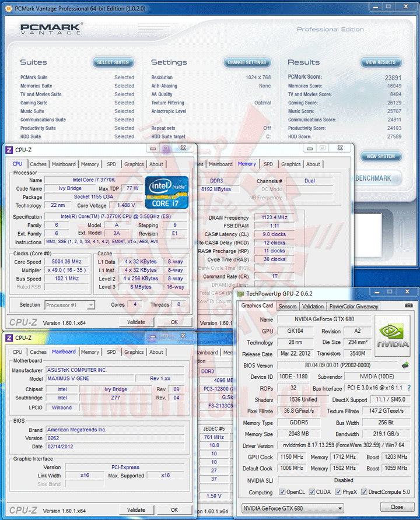The width and height of the screenshot is (420, 520).
Task: Click the GPU Clock 1150 MHz field
Action: 292,457
